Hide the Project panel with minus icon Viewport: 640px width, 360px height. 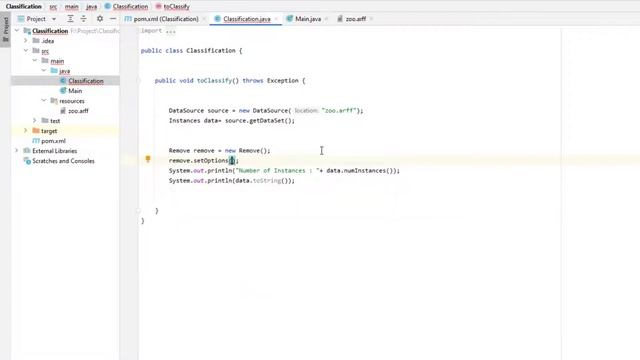point(113,19)
